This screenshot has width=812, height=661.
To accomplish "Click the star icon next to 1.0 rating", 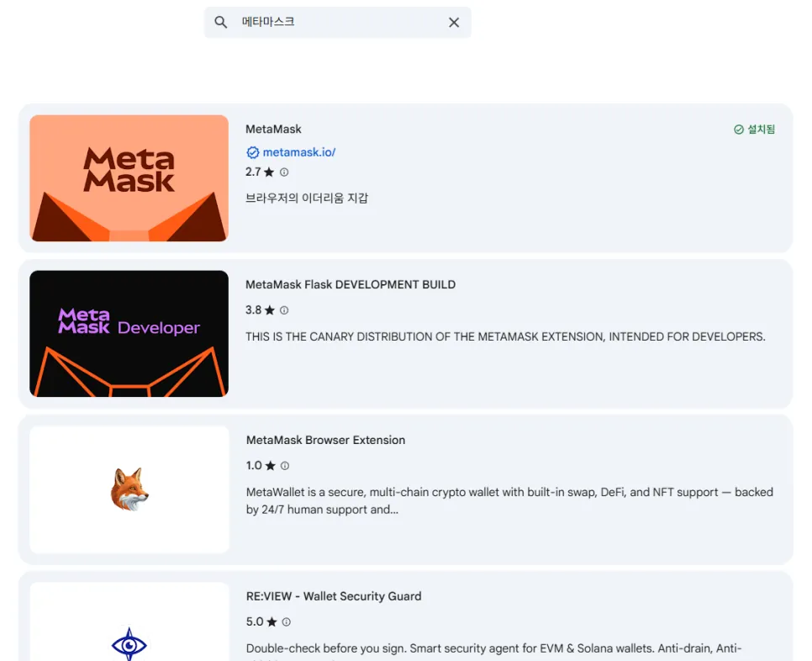I will pyautogui.click(x=271, y=466).
